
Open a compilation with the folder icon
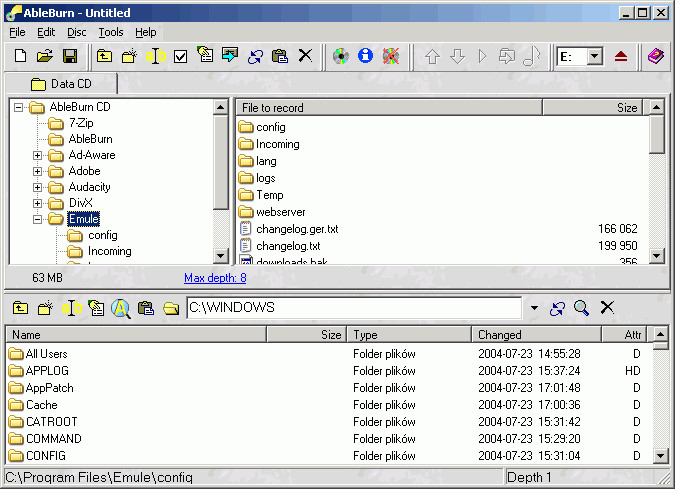coord(45,56)
